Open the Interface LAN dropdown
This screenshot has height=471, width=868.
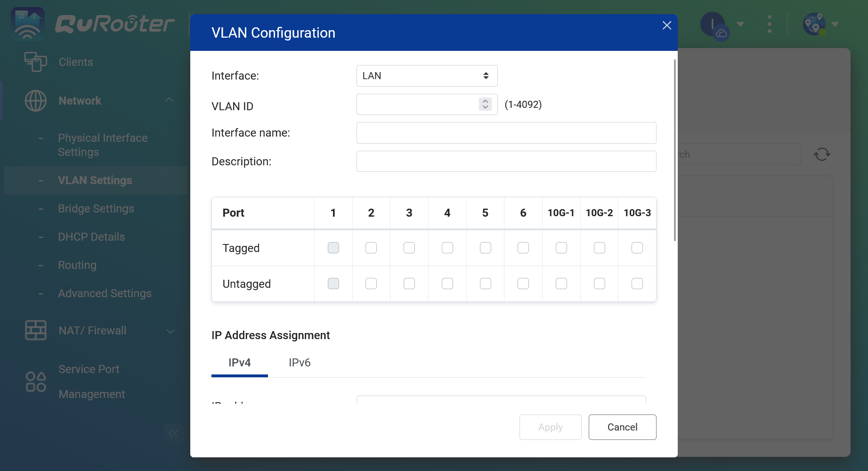[x=427, y=76]
